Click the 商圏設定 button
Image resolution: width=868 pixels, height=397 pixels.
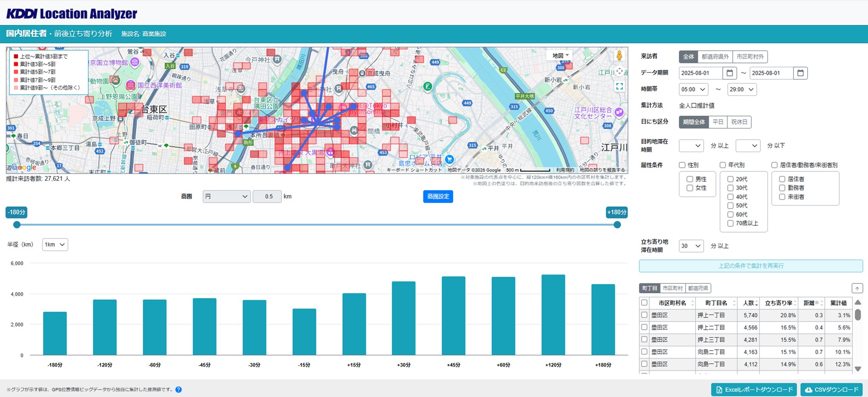(x=438, y=197)
